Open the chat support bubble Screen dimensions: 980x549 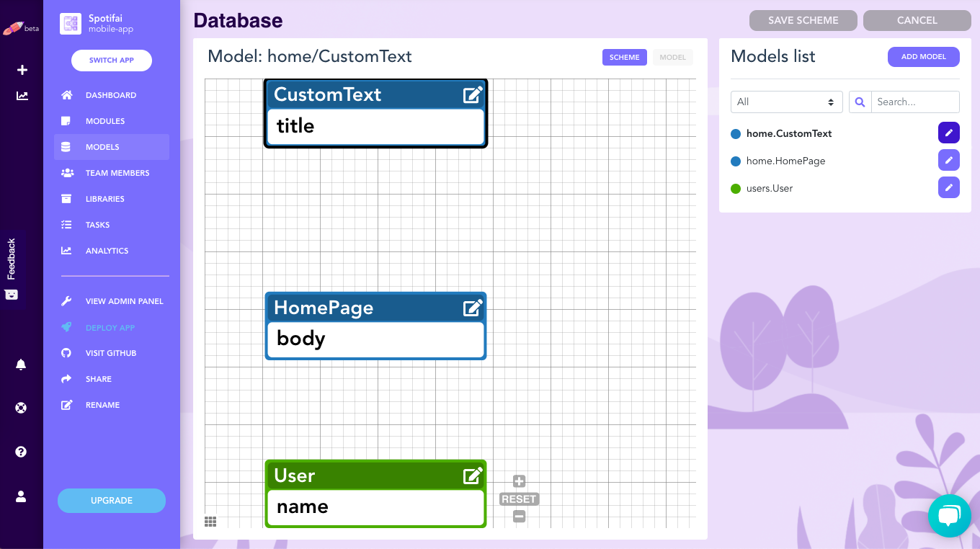949,515
